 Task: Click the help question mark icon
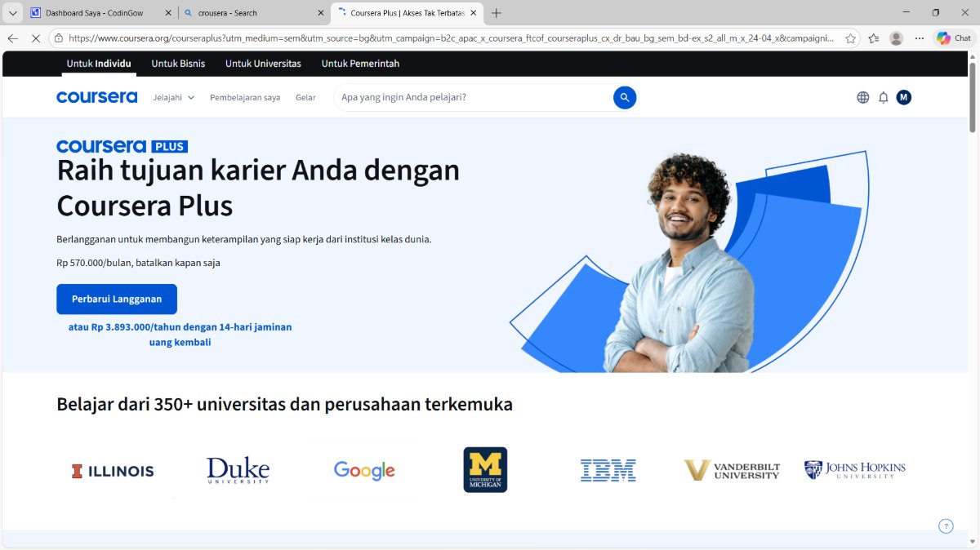coord(946,526)
